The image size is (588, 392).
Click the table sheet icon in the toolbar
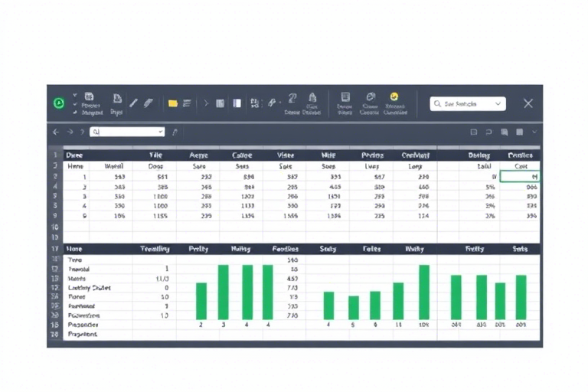click(89, 96)
